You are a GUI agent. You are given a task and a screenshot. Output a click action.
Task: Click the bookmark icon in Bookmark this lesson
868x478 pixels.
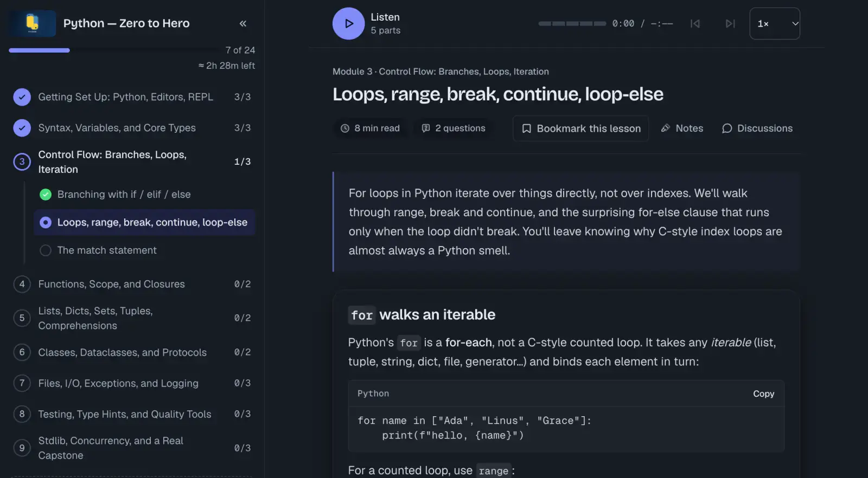coord(526,128)
